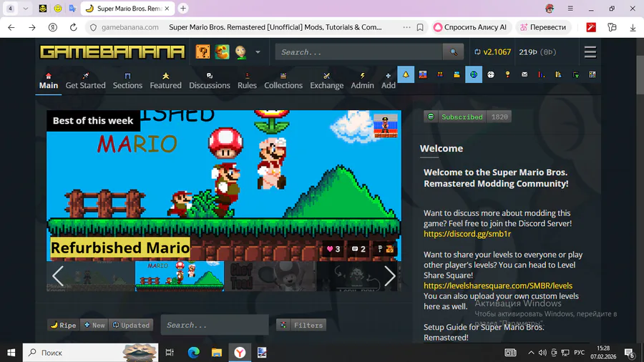The width and height of the screenshot is (644, 362).
Task: Open the picture gallery icon
Action: (457, 74)
